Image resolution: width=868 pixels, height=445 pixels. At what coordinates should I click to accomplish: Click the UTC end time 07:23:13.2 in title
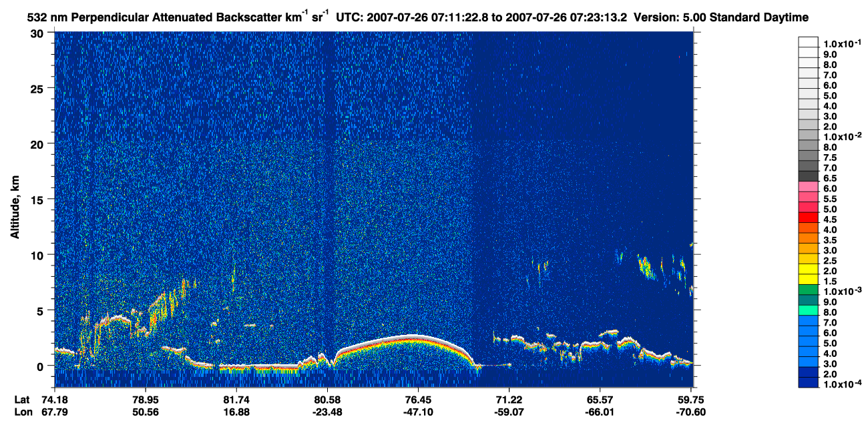pyautogui.click(x=598, y=17)
